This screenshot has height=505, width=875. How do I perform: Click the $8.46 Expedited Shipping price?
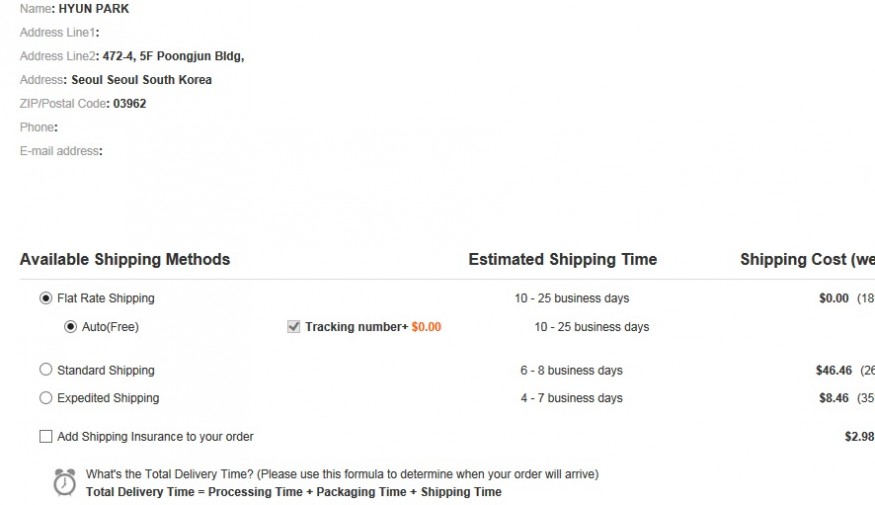(x=833, y=398)
